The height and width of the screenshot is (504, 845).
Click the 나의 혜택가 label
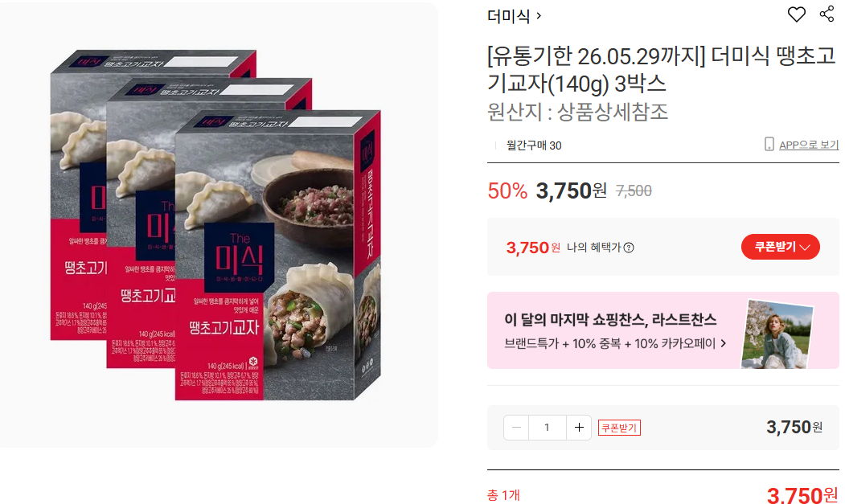point(594,248)
